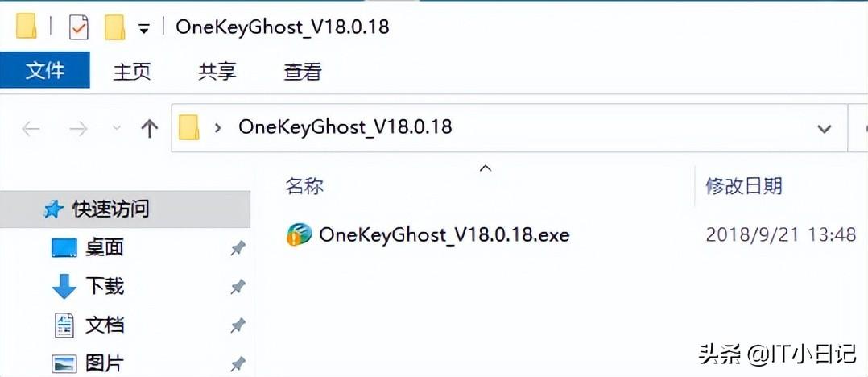Click the New Folder icon in quick access toolbar
868x377 pixels.
114,27
